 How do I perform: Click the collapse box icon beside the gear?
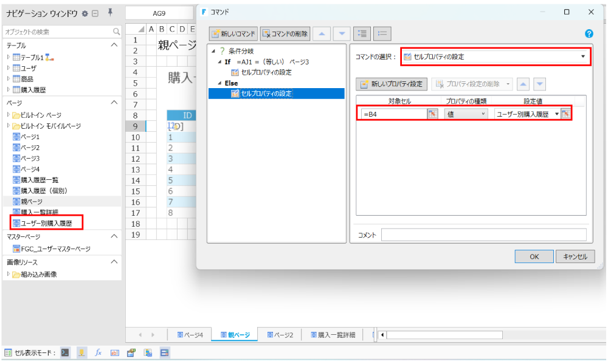95,13
